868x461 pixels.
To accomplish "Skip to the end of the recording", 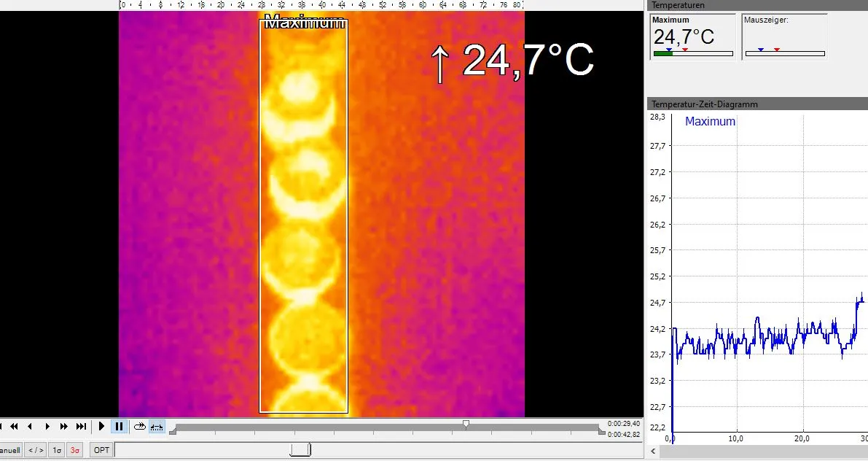I will tap(81, 427).
